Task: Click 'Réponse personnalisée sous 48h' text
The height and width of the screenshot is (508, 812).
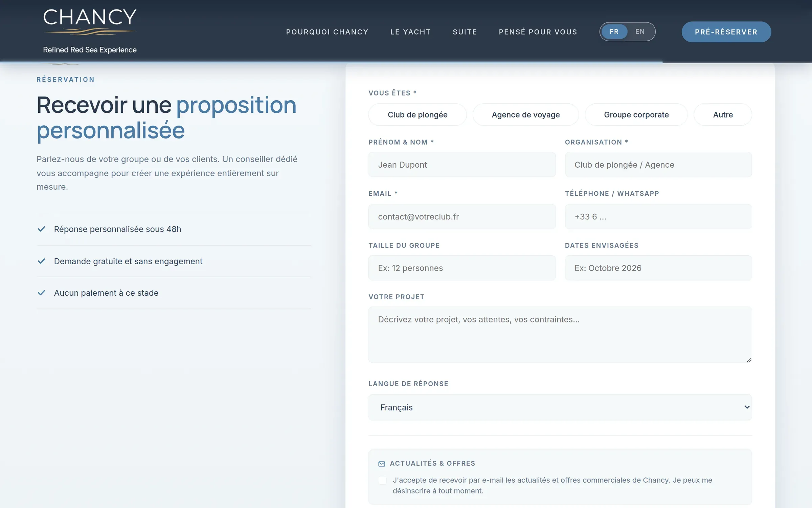Action: (x=117, y=229)
